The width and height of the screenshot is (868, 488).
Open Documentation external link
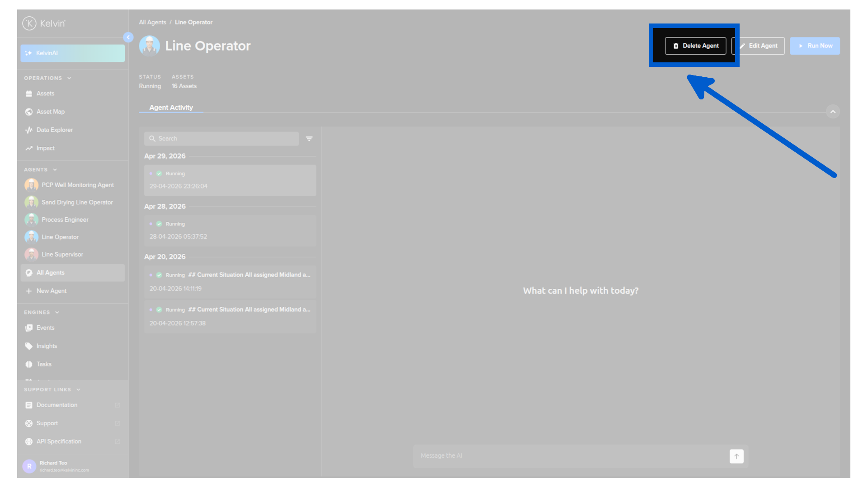(x=118, y=405)
